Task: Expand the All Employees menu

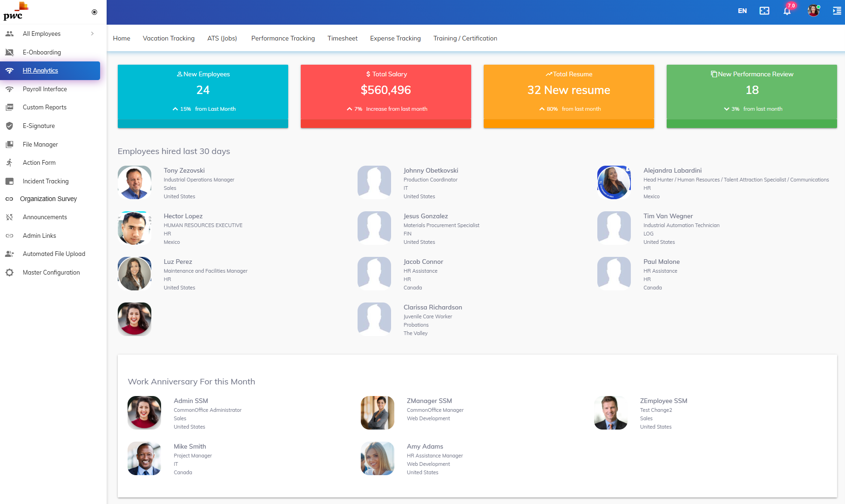Action: pyautogui.click(x=92, y=34)
